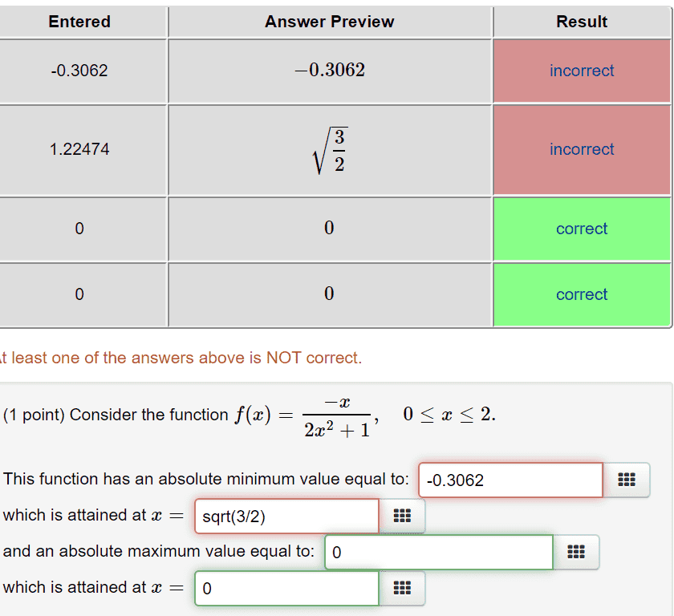This screenshot has height=616, width=674.
Task: Click the incorrect result for 1.22474
Action: pyautogui.click(x=582, y=149)
